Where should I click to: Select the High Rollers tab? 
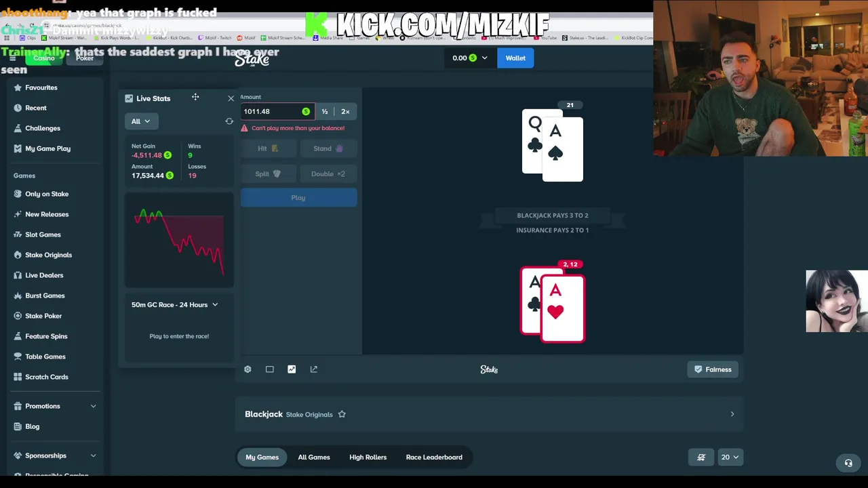coord(368,457)
